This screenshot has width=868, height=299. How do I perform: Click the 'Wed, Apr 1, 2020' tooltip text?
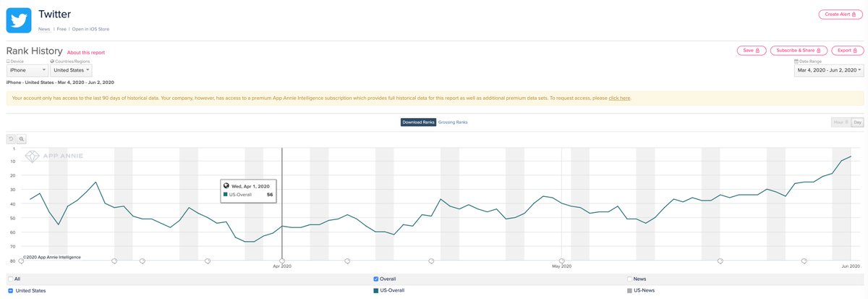(250, 186)
